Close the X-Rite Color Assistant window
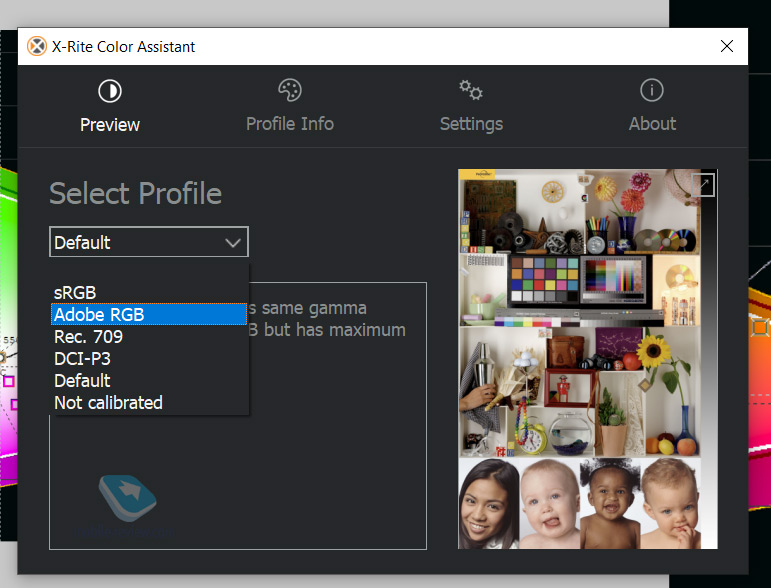Viewport: 771px width, 588px height. 727,46
